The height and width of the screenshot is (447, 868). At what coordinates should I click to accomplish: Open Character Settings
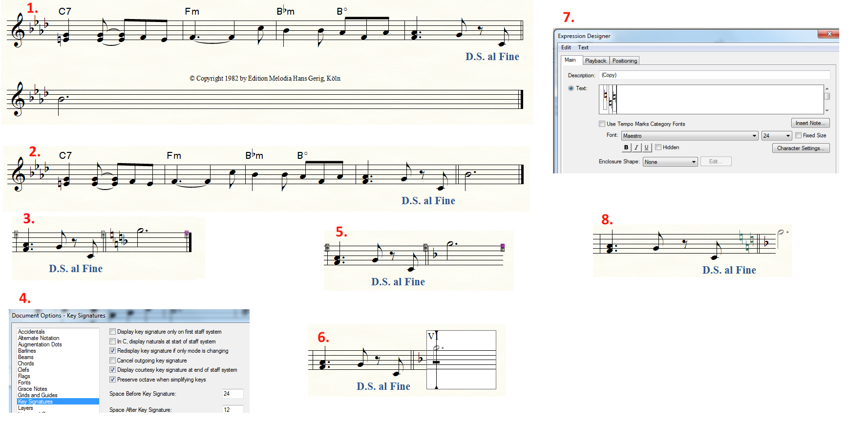[x=801, y=148]
